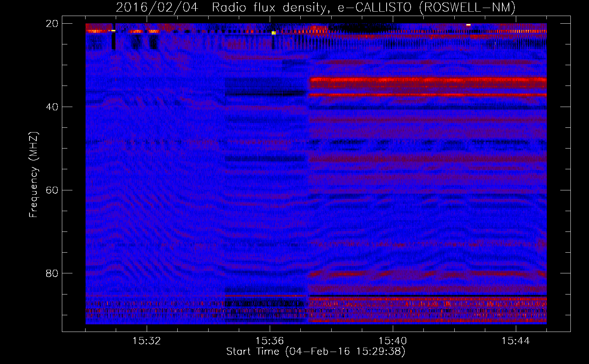Click the '60' frequency tick label

click(x=52, y=190)
